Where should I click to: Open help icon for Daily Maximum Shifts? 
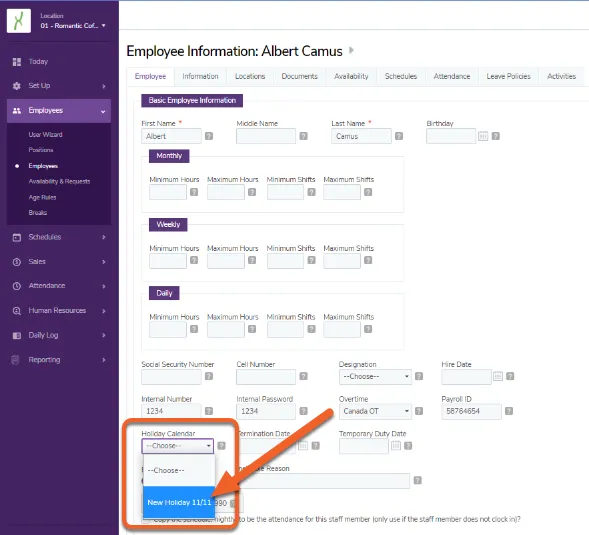tap(368, 329)
